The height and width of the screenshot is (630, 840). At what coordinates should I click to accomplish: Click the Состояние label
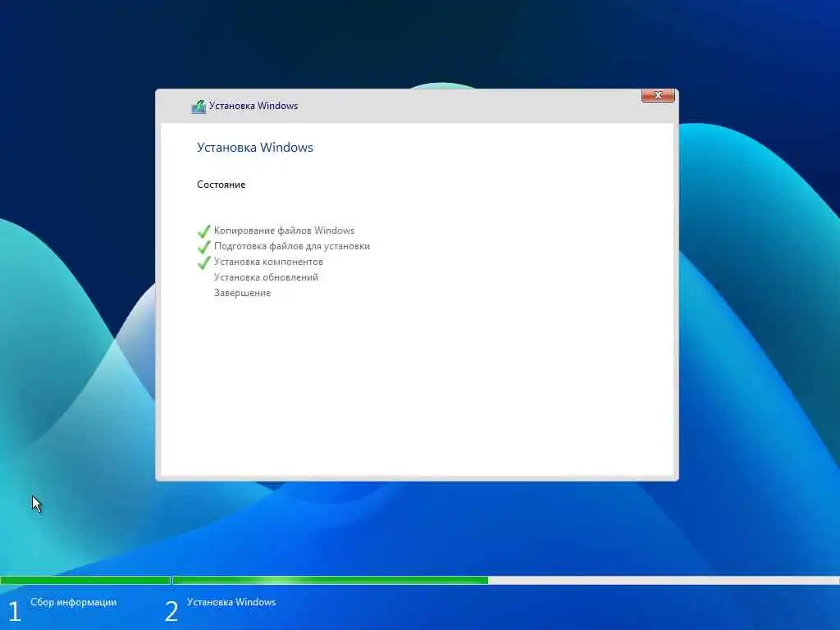tap(221, 185)
